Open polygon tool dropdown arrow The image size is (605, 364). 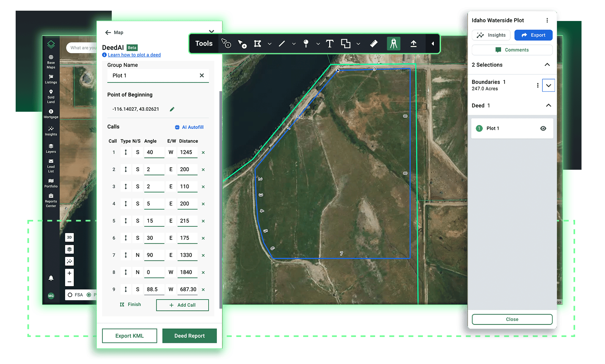270,44
